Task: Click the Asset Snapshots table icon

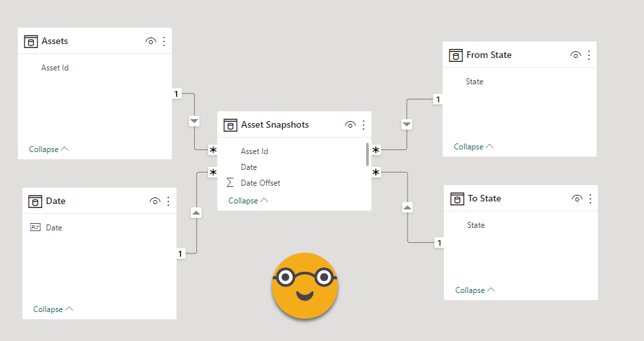Action: (230, 125)
